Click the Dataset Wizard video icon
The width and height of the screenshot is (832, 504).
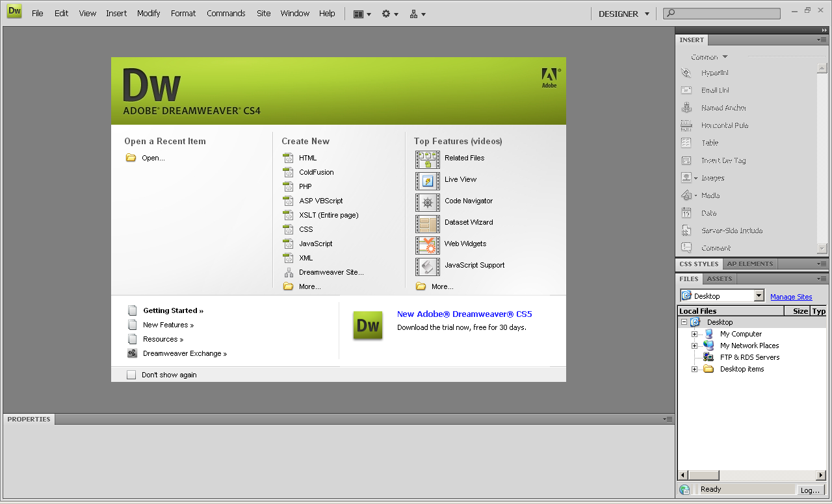point(428,223)
